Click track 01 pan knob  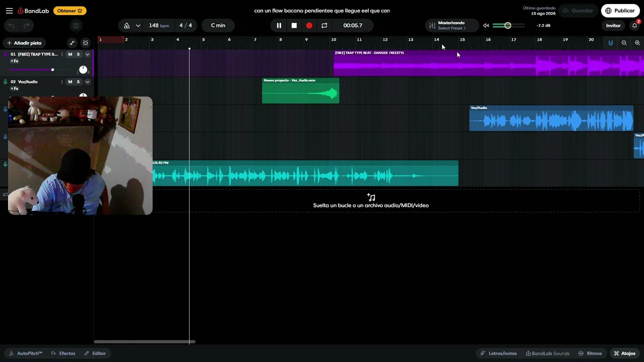pyautogui.click(x=83, y=70)
